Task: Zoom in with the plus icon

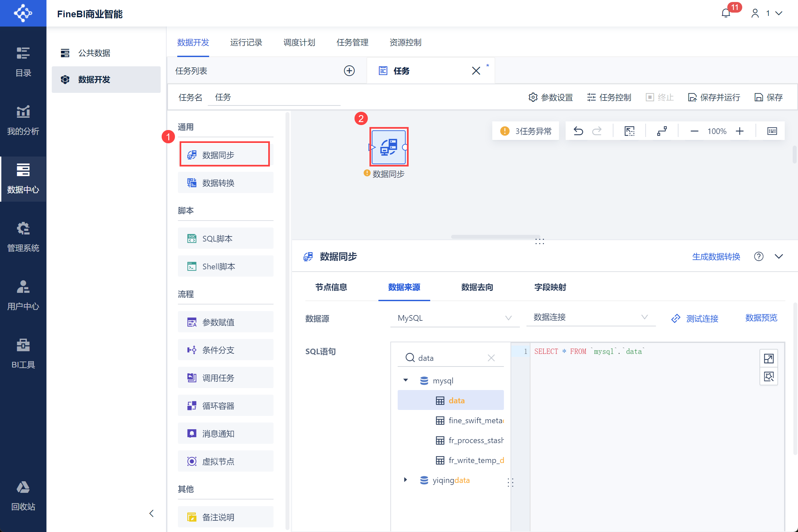Action: pyautogui.click(x=740, y=131)
